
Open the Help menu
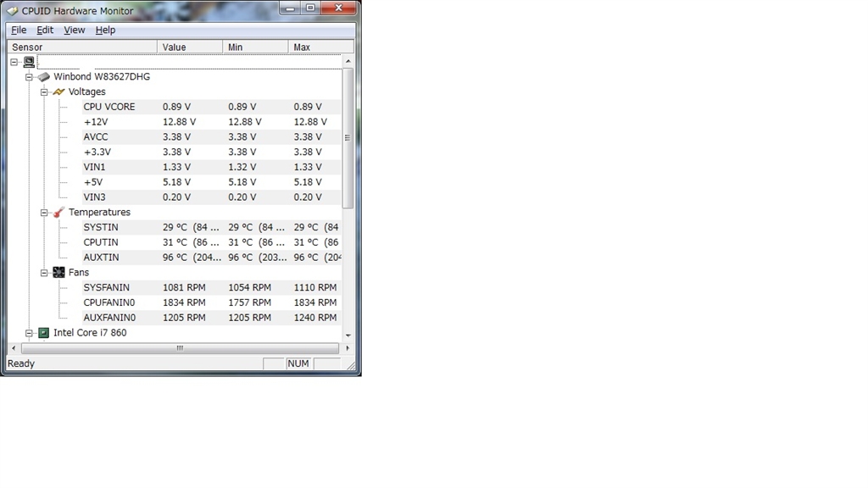[x=105, y=30]
